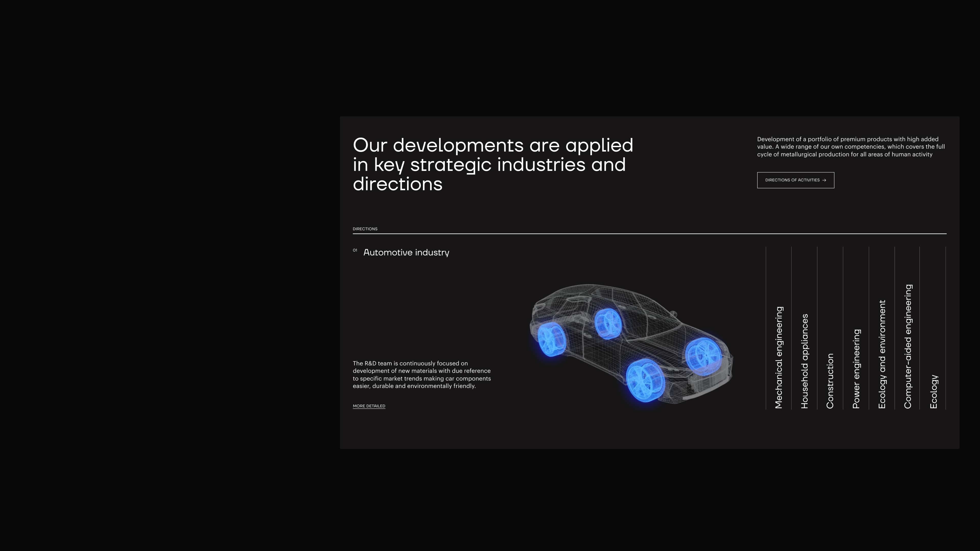Select Computer-aided engineering direction tab

pos(907,328)
